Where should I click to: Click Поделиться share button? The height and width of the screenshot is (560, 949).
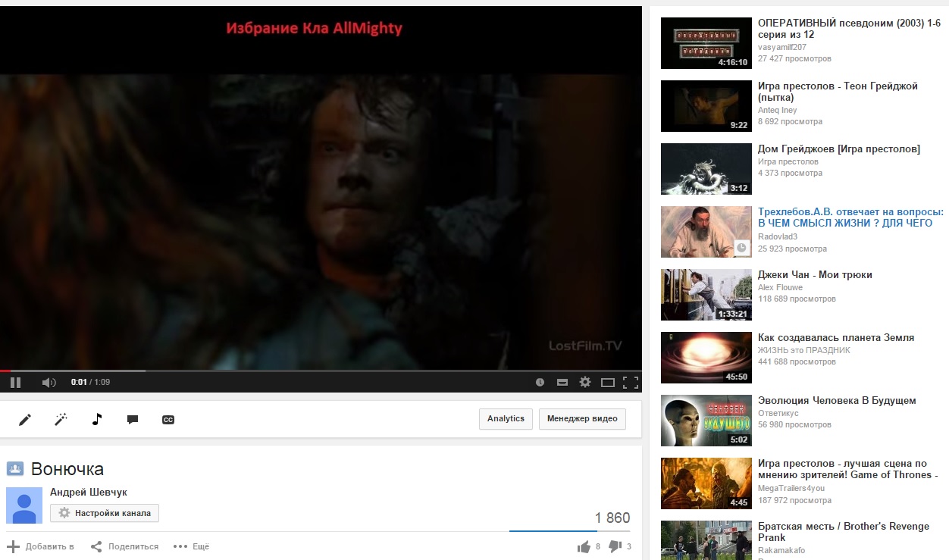(x=124, y=546)
